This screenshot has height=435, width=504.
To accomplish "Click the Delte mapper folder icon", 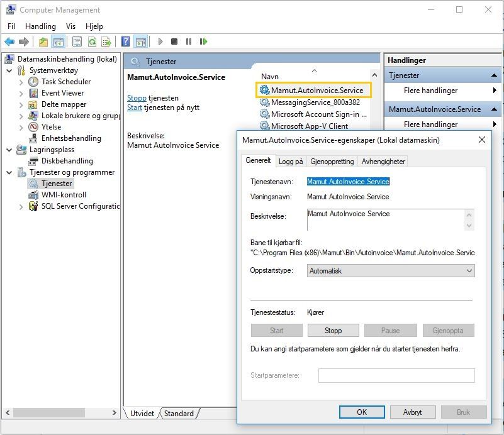I will [33, 104].
